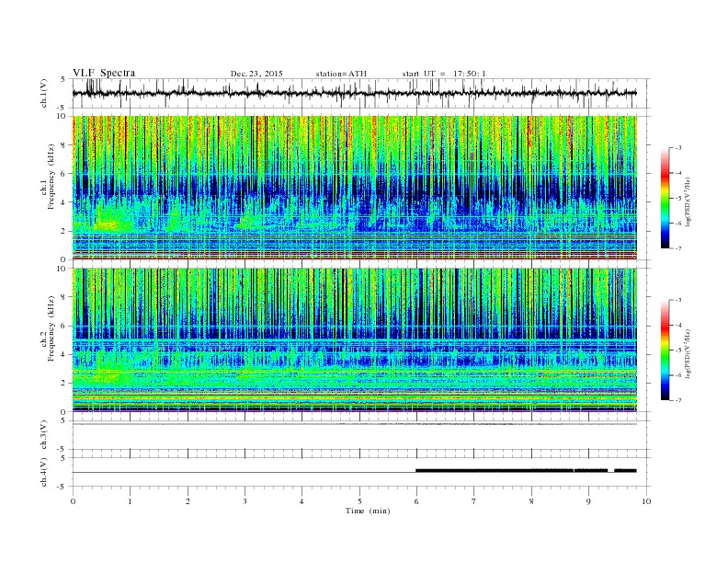Image resolution: width=728 pixels, height=563 pixels.
Task: Click the 'Time (min)' axis label
Action: click(368, 511)
